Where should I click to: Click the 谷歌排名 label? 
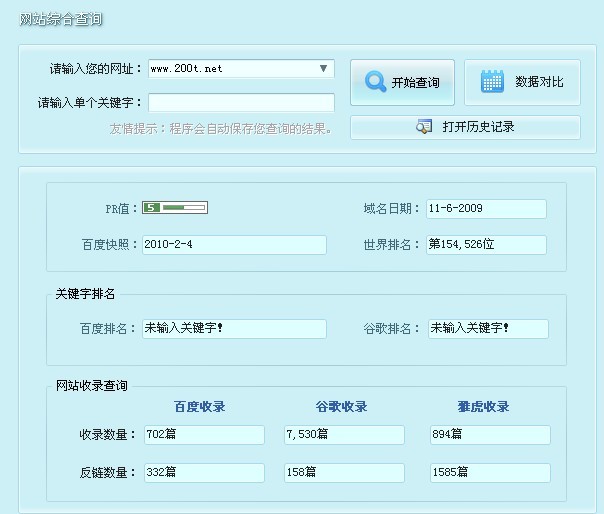coord(391,329)
